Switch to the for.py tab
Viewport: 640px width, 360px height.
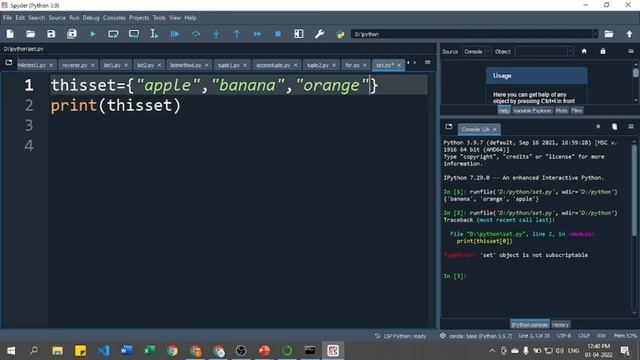[352, 65]
